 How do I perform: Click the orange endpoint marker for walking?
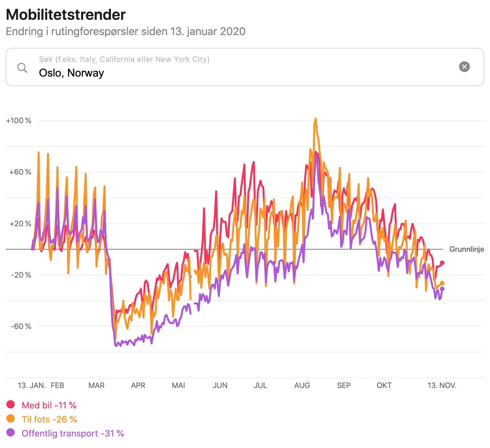click(442, 283)
